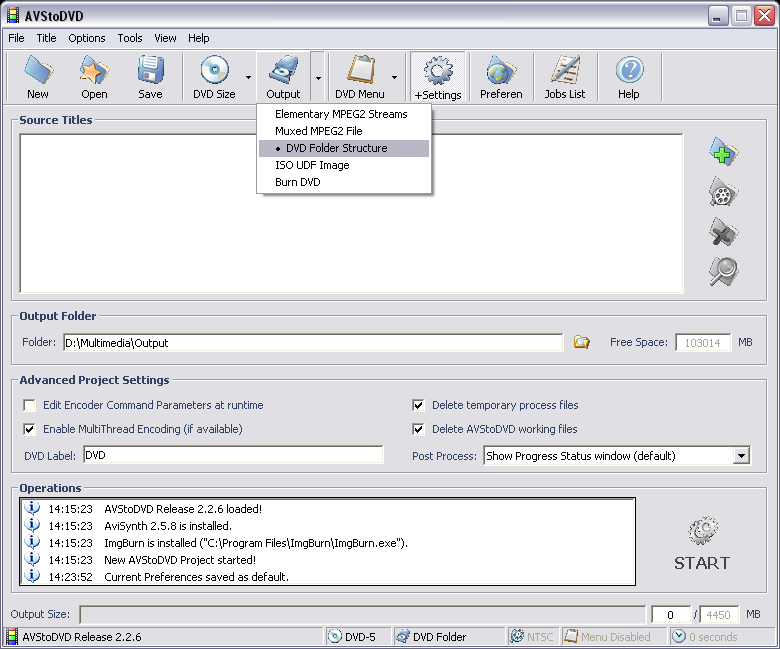
Task: Click the DVD Size disc icon
Action: (214, 70)
